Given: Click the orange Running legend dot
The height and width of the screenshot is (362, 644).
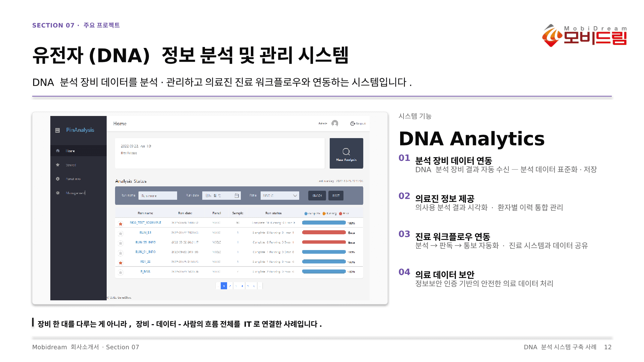Looking at the screenshot, I should pyautogui.click(x=324, y=214).
